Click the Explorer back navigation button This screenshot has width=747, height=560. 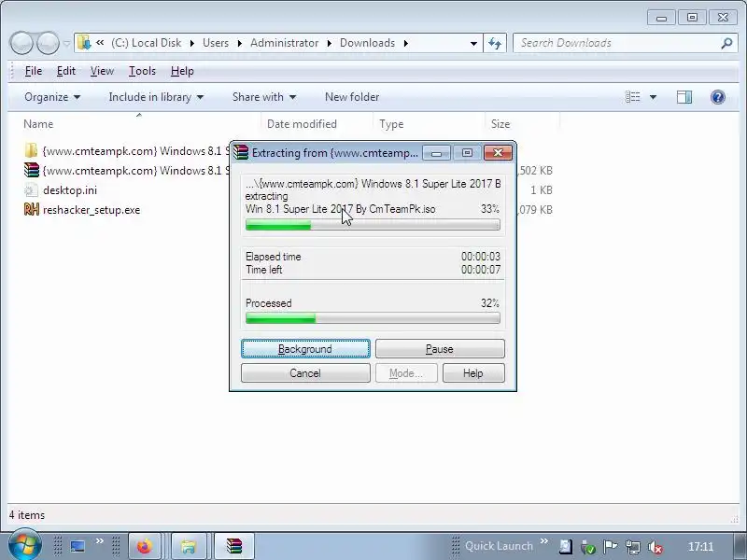tap(21, 43)
